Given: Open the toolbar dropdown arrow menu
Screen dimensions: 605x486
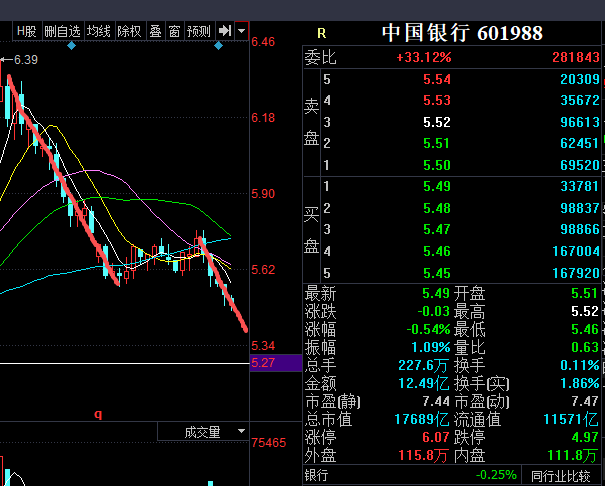Looking at the screenshot, I should [242, 31].
